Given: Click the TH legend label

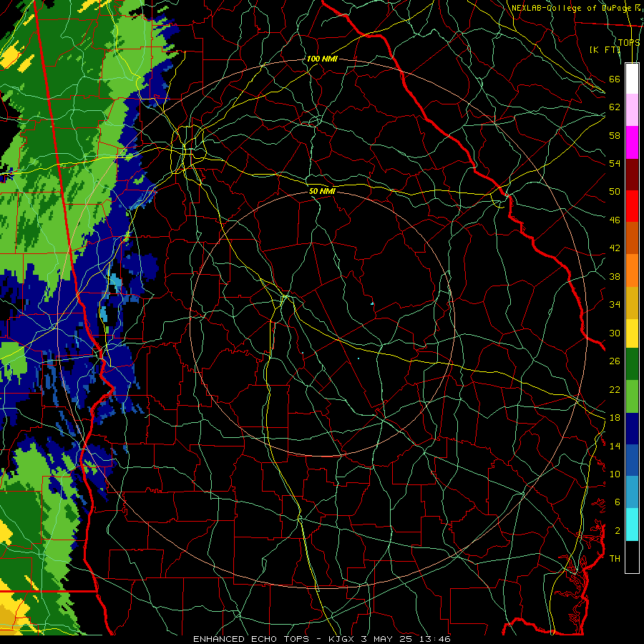Looking at the screenshot, I should 615,558.
